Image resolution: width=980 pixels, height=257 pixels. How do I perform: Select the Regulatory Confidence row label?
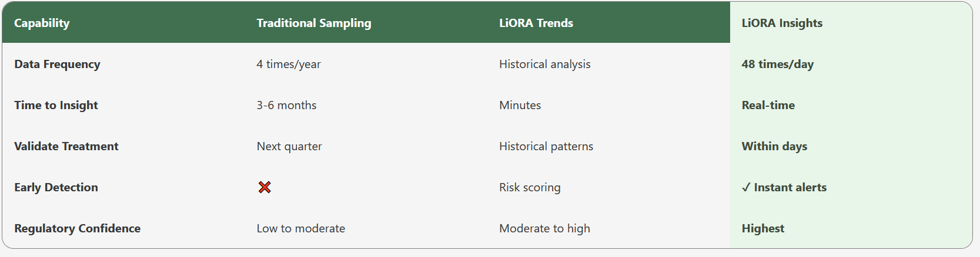coord(77,228)
